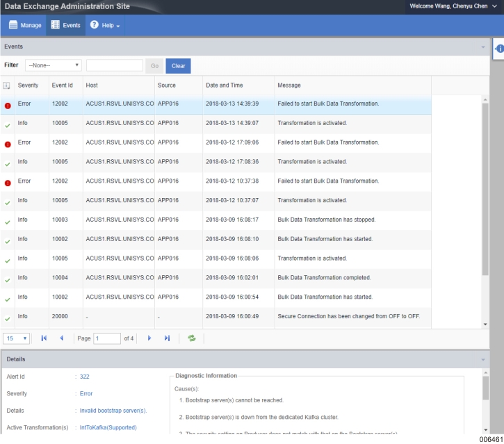Viewport: 504px width, 444px height.
Task: Click check icon for 16:08:17 event
Action: tap(8, 222)
